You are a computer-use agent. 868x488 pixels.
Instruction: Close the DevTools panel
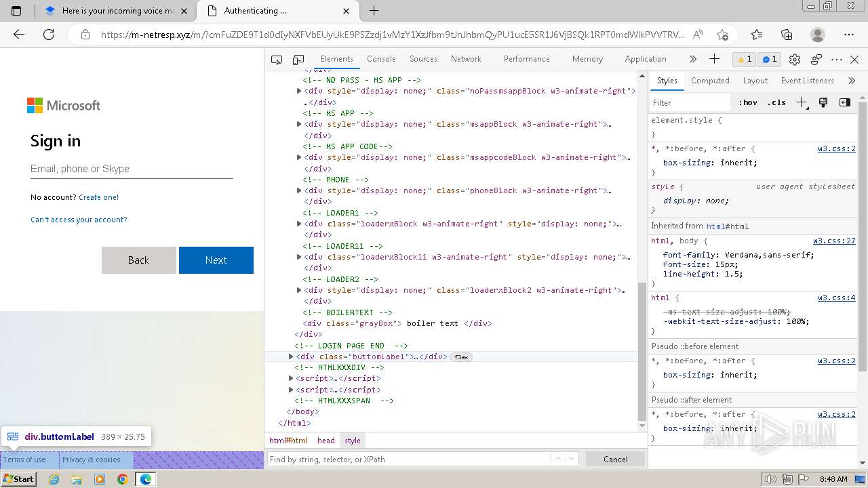854,60
